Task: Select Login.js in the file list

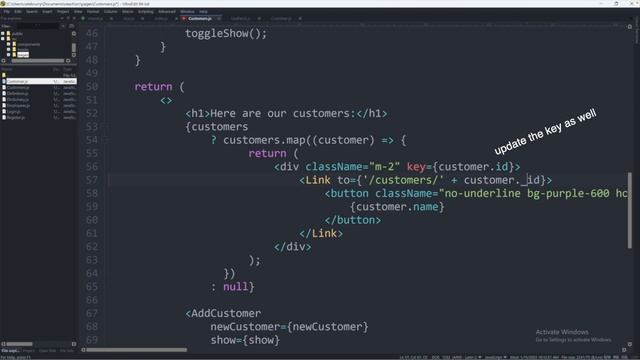Action: pos(13,111)
